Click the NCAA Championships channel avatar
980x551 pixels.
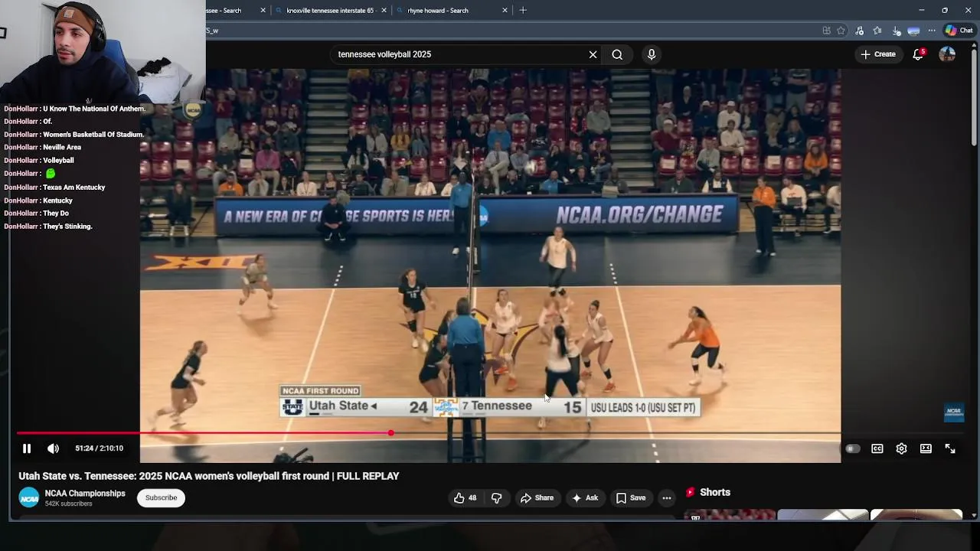pyautogui.click(x=29, y=498)
